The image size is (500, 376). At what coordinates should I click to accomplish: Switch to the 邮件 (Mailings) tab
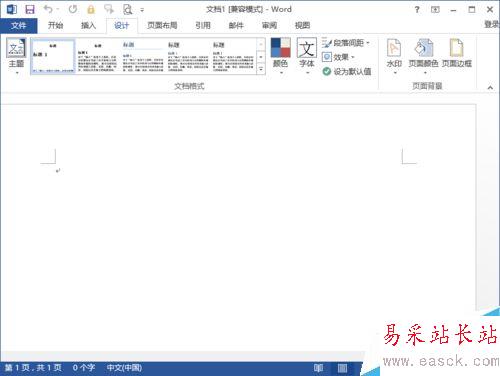tap(236, 25)
